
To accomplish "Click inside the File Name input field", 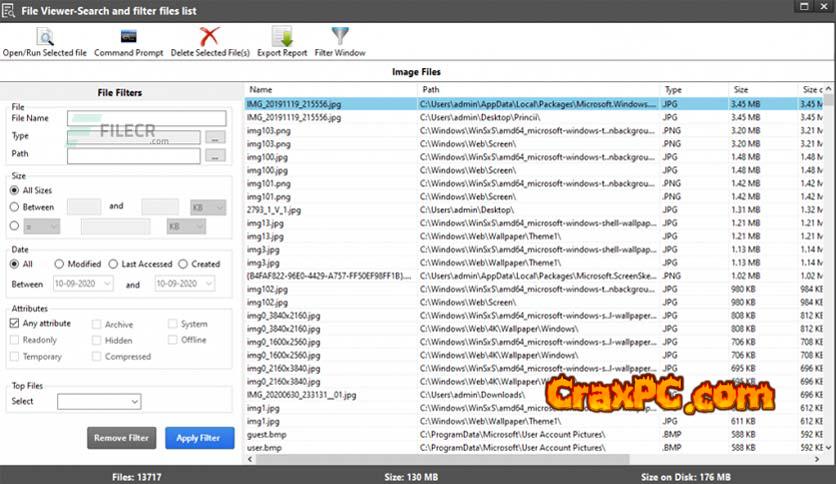I will point(147,118).
